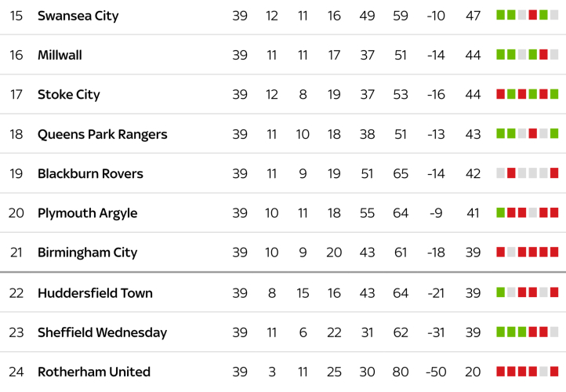The height and width of the screenshot is (392, 566).
Task: Select Birmingham City team name
Action: click(87, 252)
